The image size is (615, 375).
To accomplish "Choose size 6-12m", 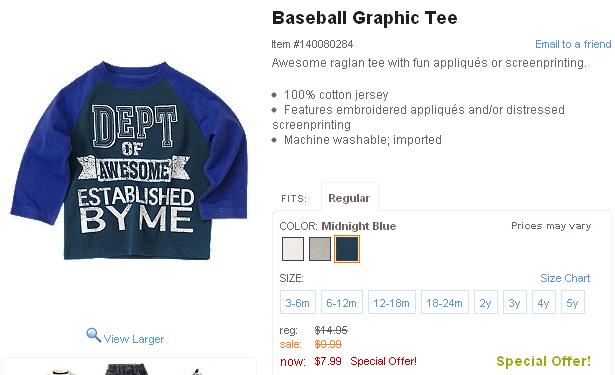I will 342,302.
